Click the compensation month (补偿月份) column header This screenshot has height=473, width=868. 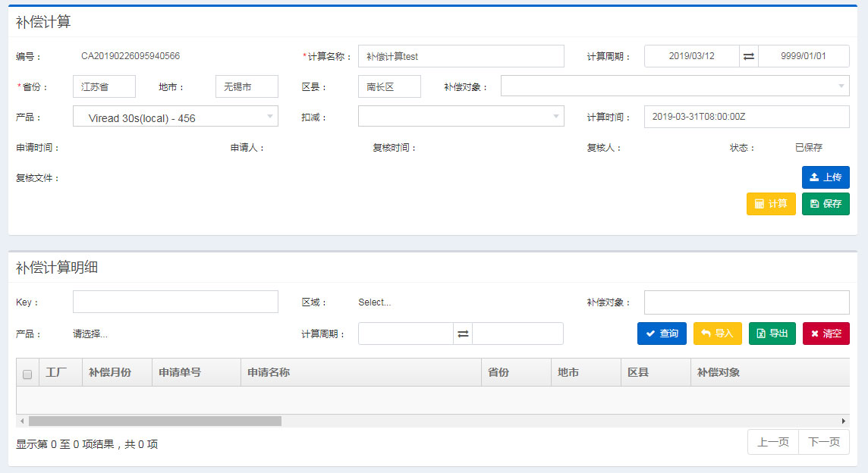pos(110,373)
